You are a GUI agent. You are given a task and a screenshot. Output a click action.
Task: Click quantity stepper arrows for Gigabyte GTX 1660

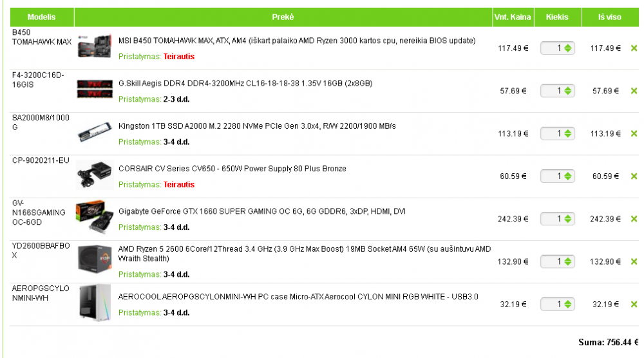click(x=568, y=219)
